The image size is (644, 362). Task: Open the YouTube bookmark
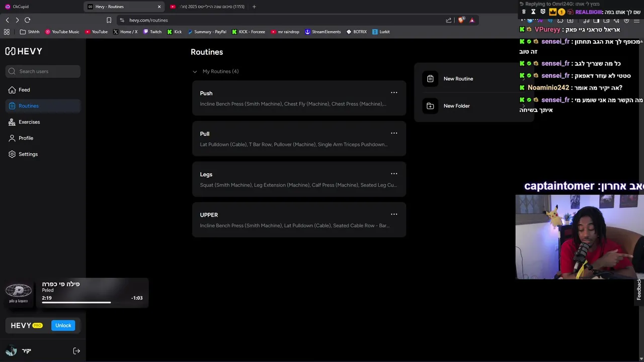point(96,32)
